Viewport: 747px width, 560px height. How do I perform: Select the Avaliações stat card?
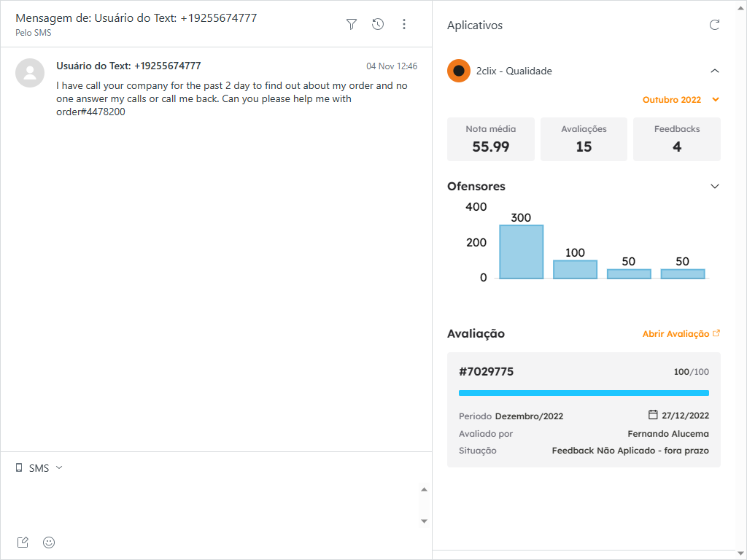584,139
